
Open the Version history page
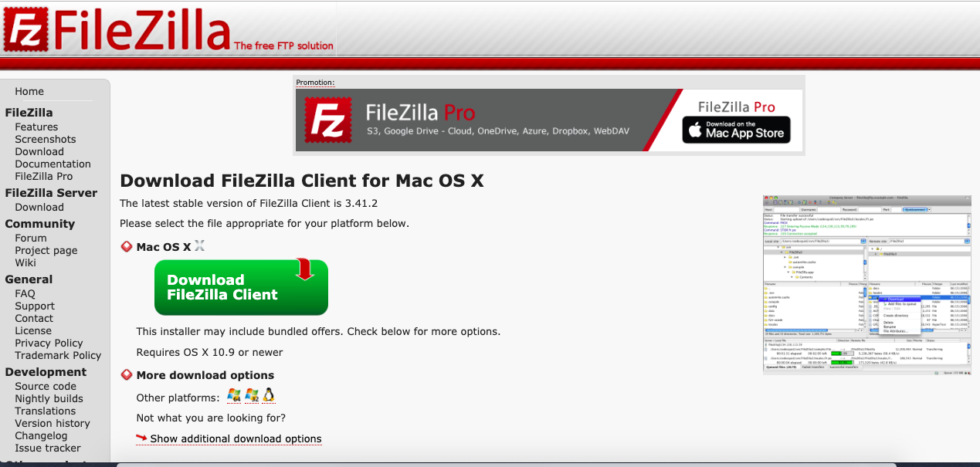53,423
